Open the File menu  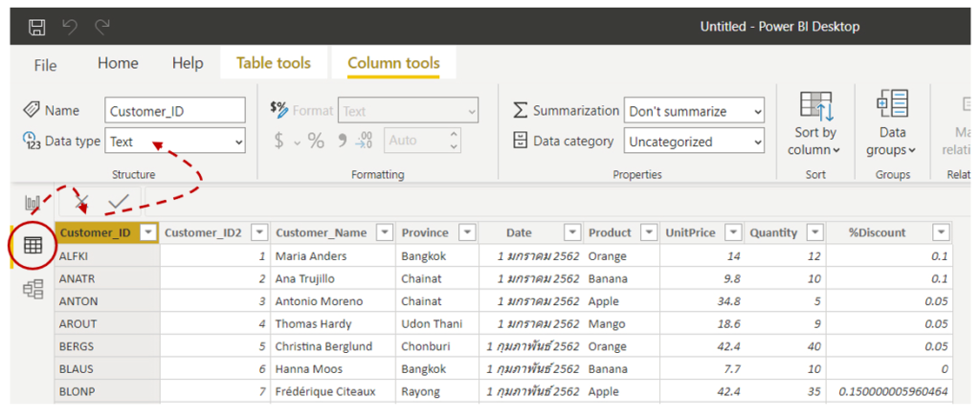[45, 65]
